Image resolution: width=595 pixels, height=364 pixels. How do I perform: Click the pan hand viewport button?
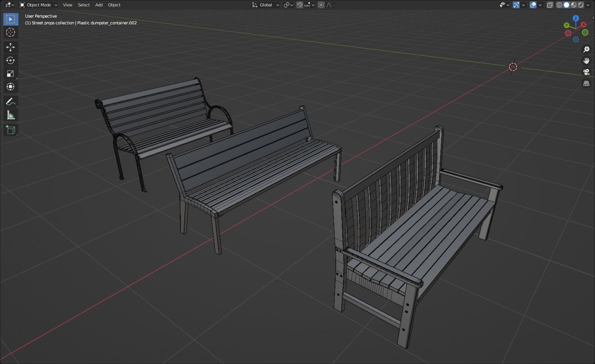click(586, 61)
